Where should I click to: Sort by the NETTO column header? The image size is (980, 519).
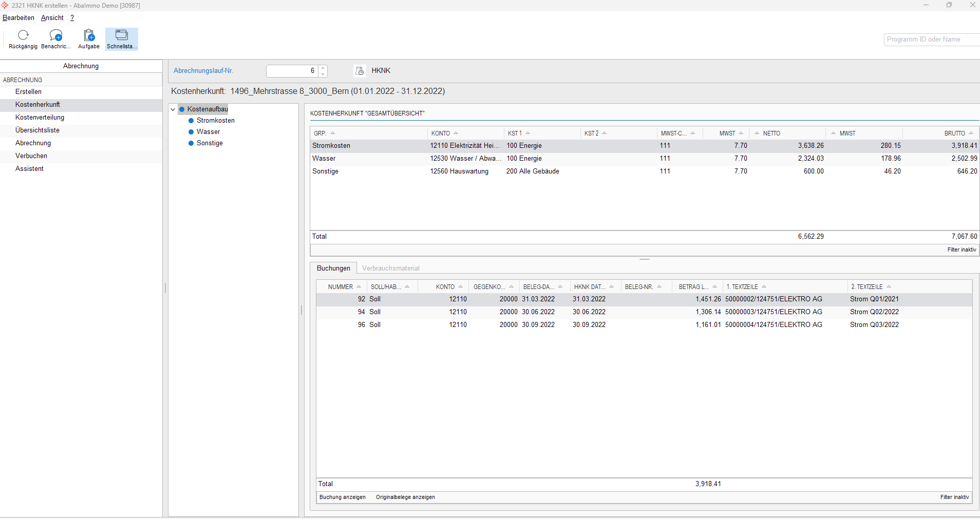[x=771, y=133]
